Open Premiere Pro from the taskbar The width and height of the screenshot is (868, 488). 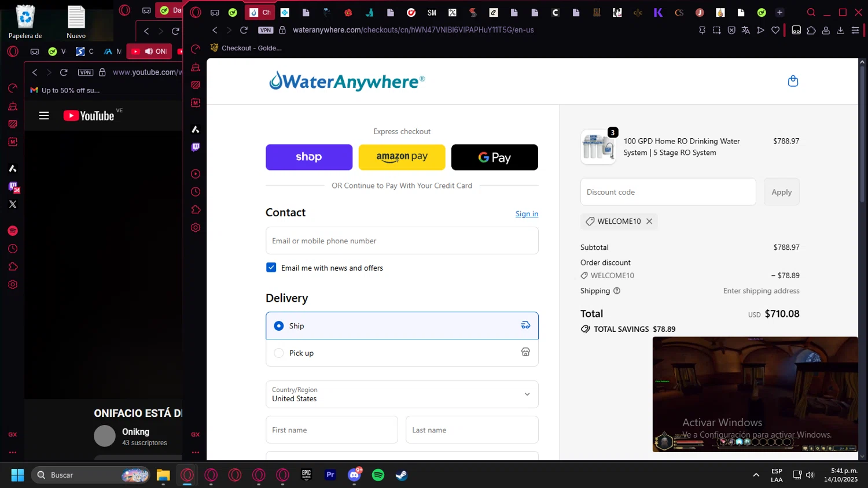tap(330, 475)
